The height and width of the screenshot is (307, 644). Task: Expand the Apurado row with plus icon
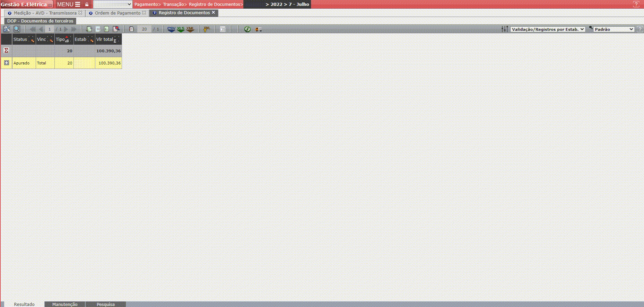(6, 63)
